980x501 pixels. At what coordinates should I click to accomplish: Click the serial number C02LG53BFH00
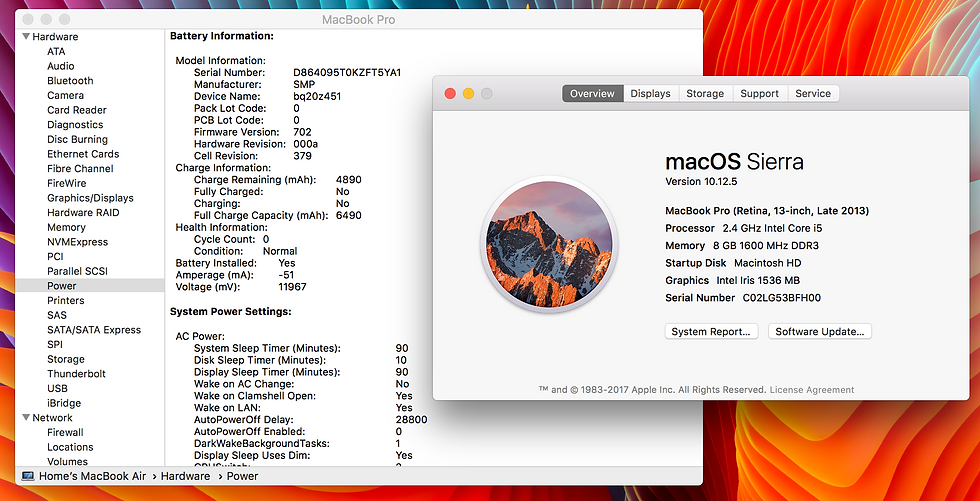[x=782, y=298]
